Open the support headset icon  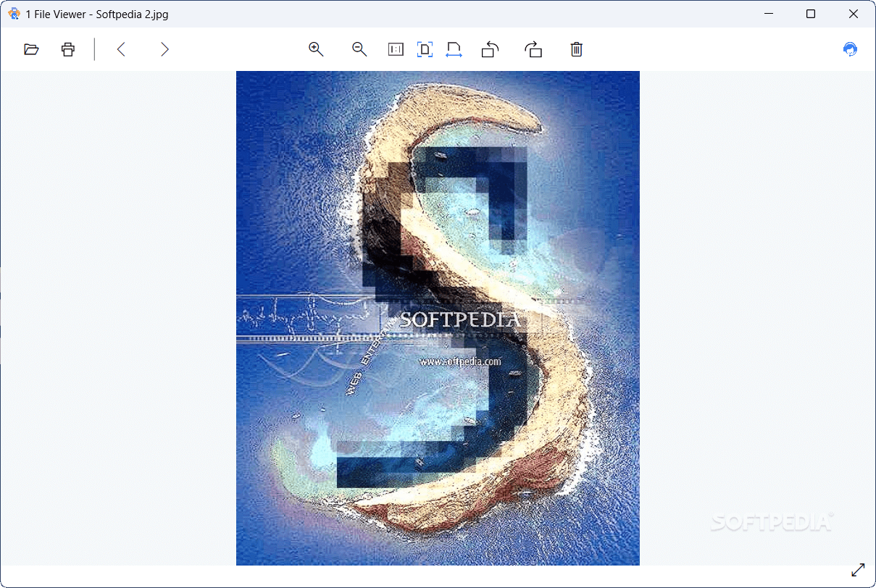tap(851, 49)
